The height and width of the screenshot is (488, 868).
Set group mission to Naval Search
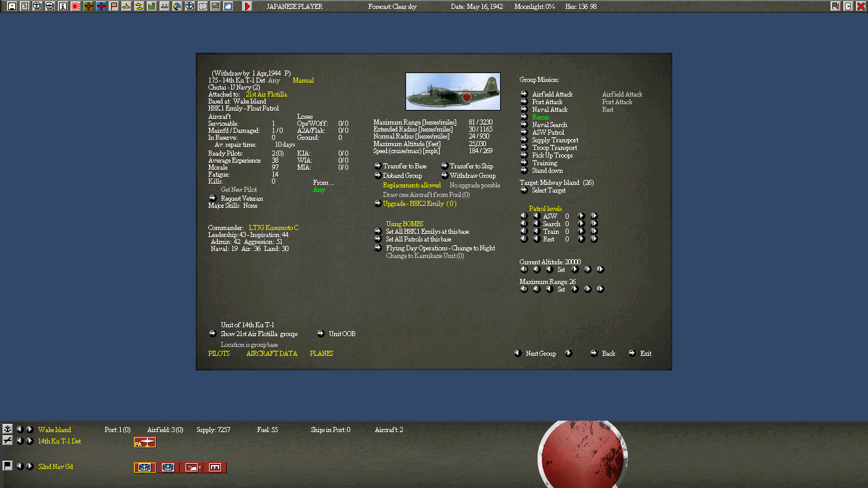524,125
